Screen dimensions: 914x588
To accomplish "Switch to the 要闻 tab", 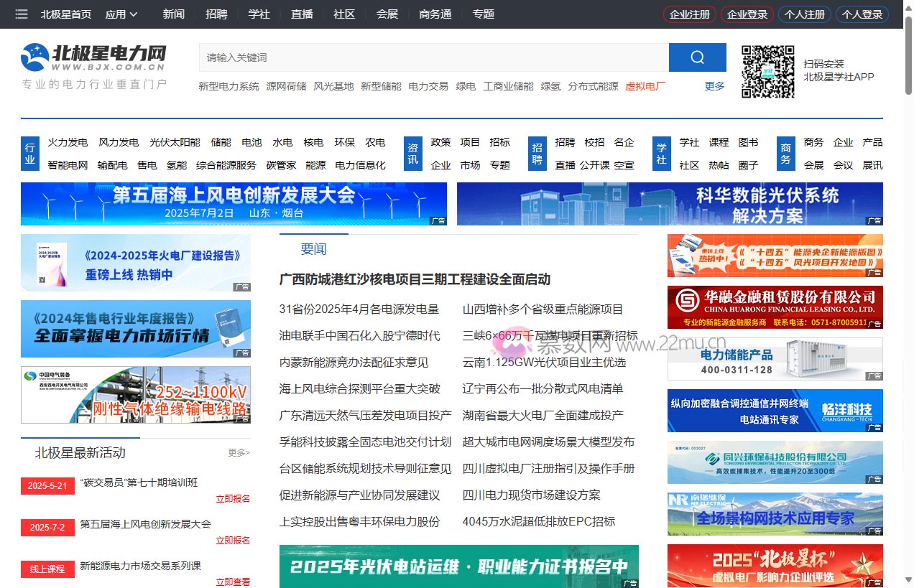I will click(314, 248).
